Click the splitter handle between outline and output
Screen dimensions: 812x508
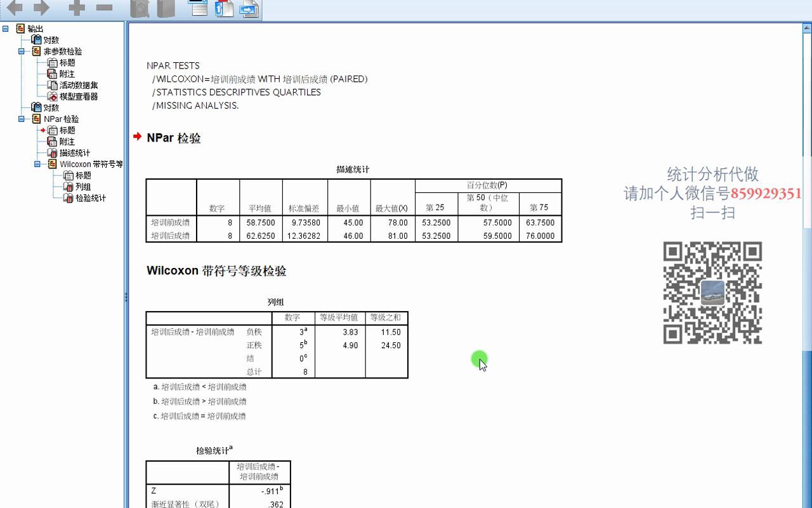(x=126, y=297)
